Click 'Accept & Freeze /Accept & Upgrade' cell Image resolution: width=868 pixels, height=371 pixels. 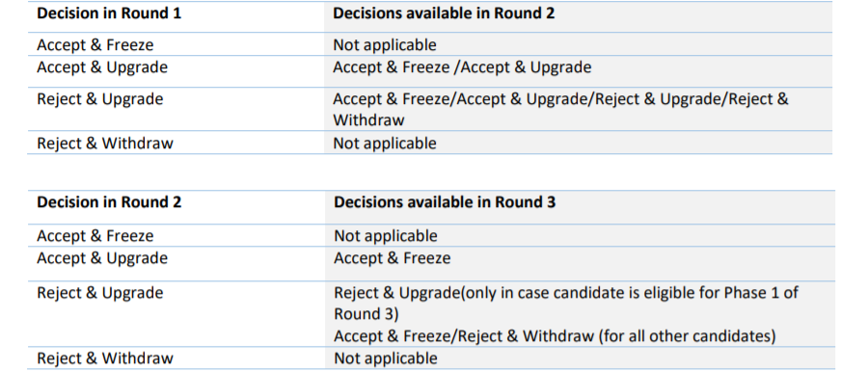click(462, 67)
